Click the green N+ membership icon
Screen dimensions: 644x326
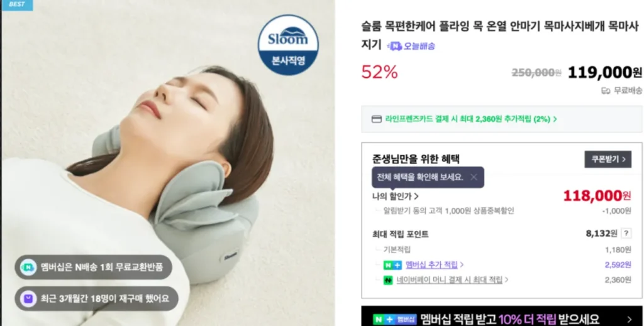(392, 265)
